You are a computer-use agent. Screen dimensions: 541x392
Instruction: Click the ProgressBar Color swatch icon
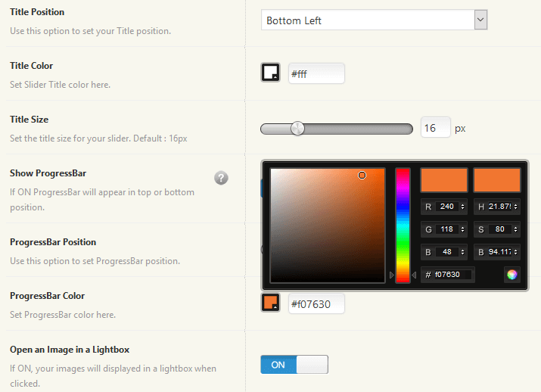[270, 303]
